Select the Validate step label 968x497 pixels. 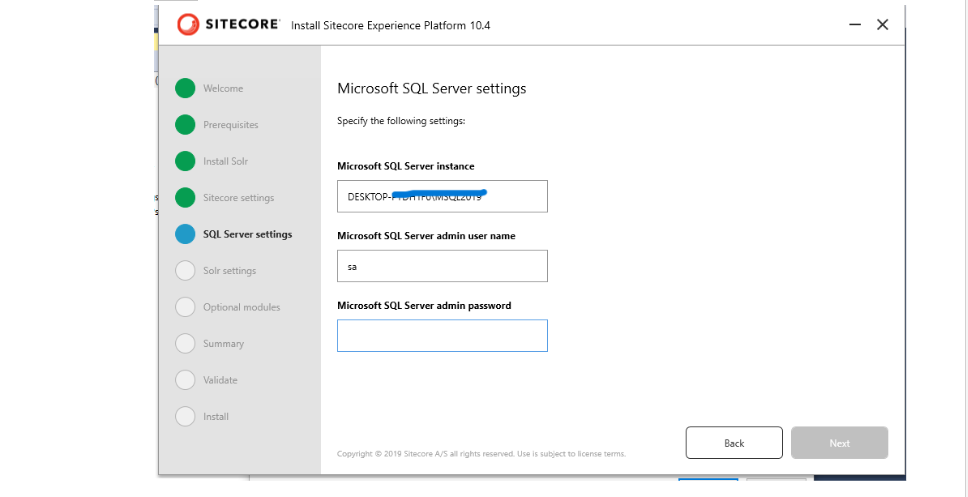pos(220,380)
